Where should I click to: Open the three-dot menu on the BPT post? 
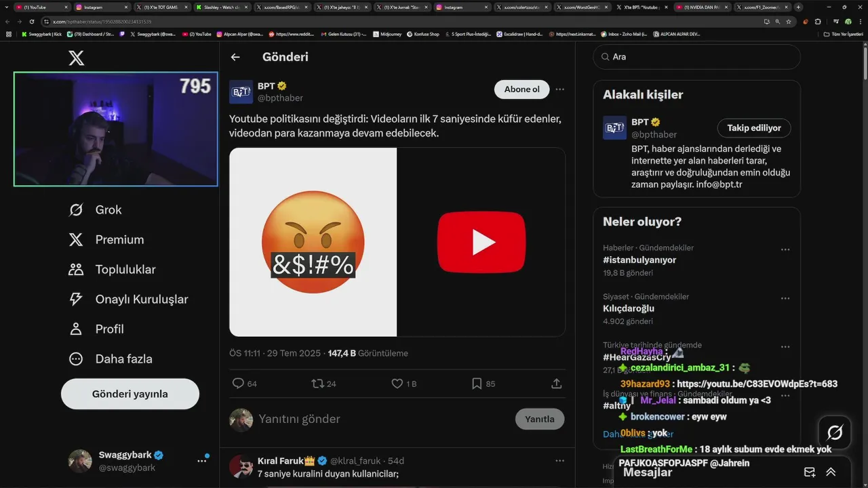tap(559, 89)
